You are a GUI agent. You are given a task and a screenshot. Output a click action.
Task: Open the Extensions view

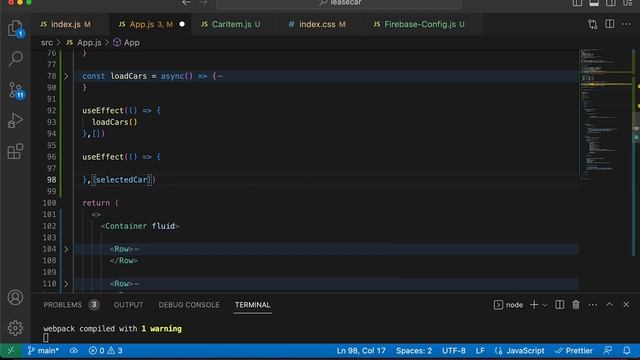(x=16, y=151)
